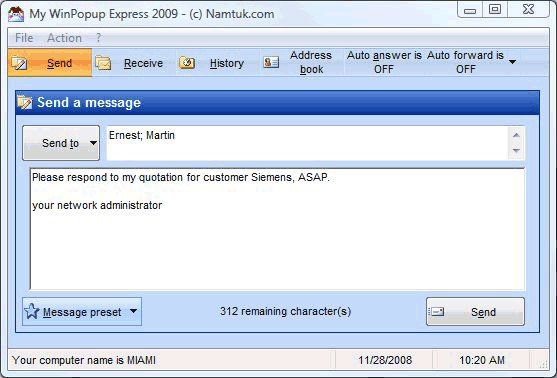
Task: Click the resize grip in status bar corner
Action: click(543, 363)
